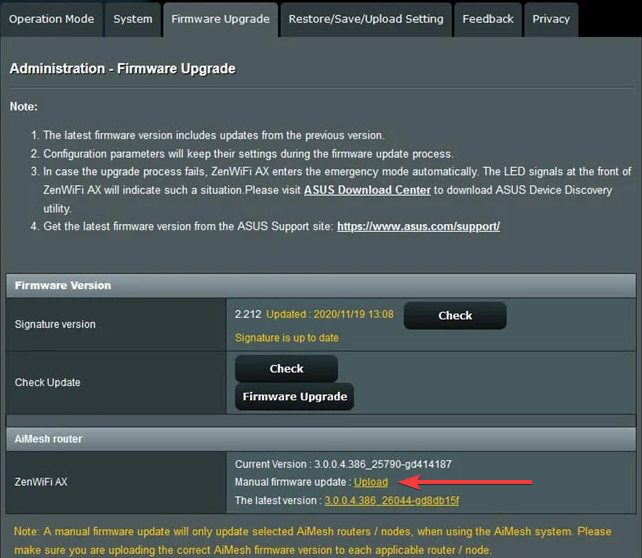The width and height of the screenshot is (642, 558).
Task: Click the Signature version label
Action: point(55,324)
